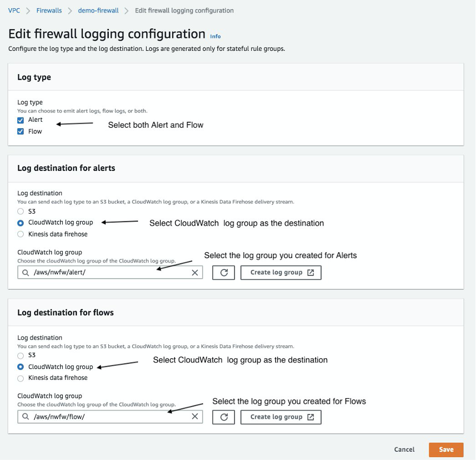Uncheck the Flow log type
This screenshot has height=461, width=476.
click(21, 131)
